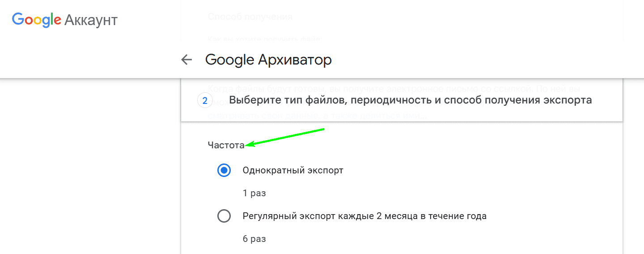Select the Регулярный экспорт radio button
Screen dimensions: 644x254
tap(224, 216)
